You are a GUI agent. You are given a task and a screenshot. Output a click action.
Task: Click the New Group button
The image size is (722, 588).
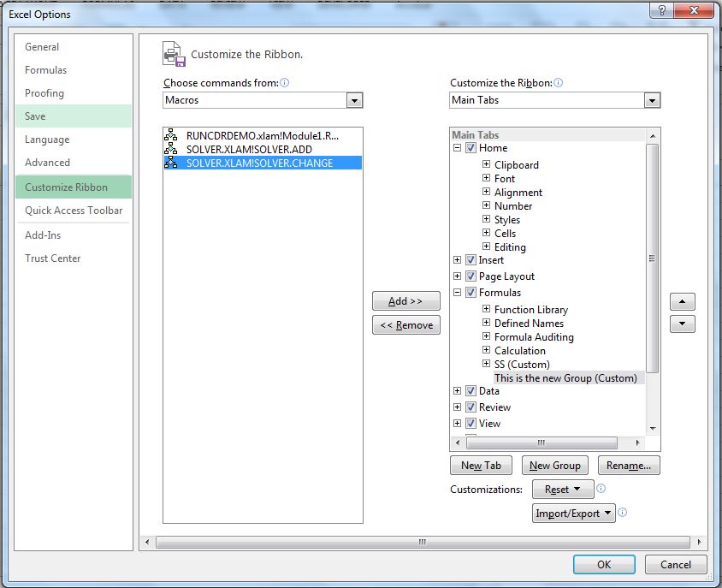(555, 466)
